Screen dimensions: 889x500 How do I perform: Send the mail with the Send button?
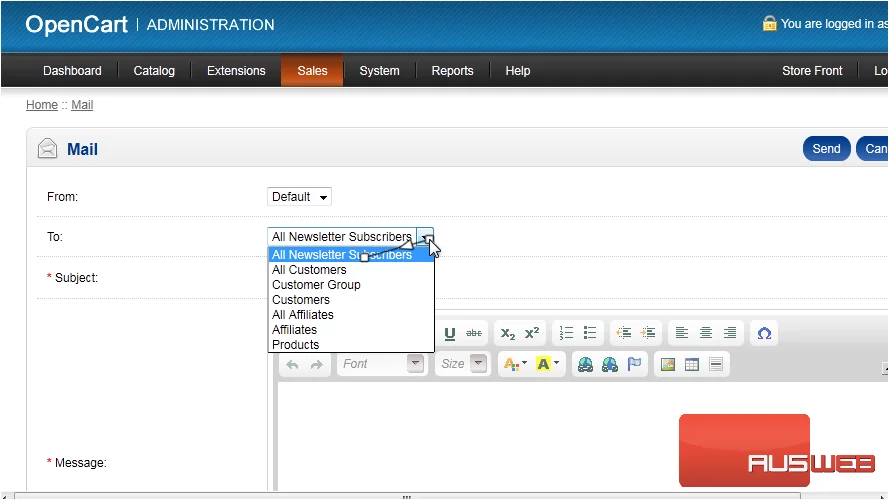(826, 149)
